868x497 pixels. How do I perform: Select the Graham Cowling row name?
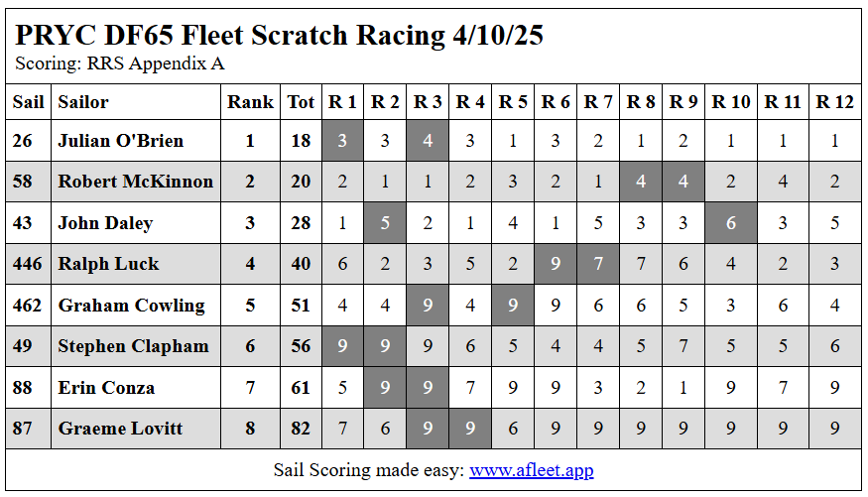(132, 306)
